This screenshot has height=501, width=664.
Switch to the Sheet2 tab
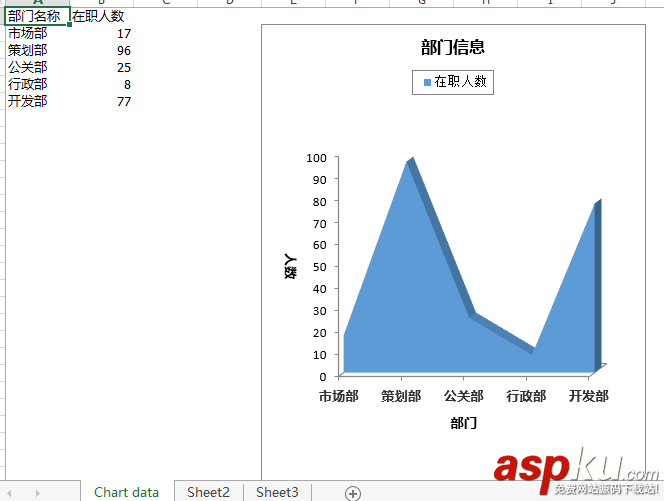coord(208,492)
